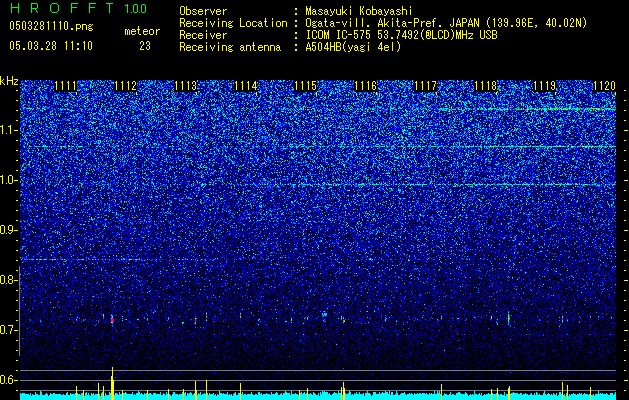
Task: Click the 1.0 frequency axis label
Action: pos(8,180)
